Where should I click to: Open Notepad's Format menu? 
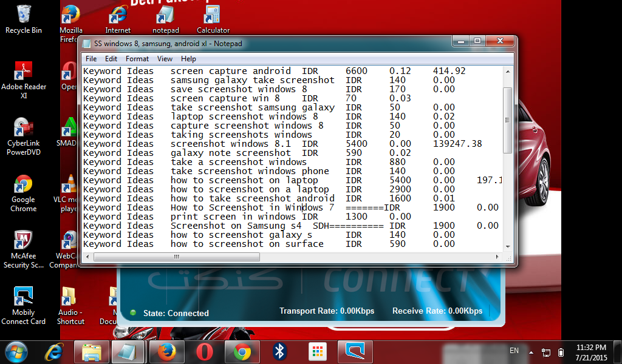pyautogui.click(x=137, y=59)
